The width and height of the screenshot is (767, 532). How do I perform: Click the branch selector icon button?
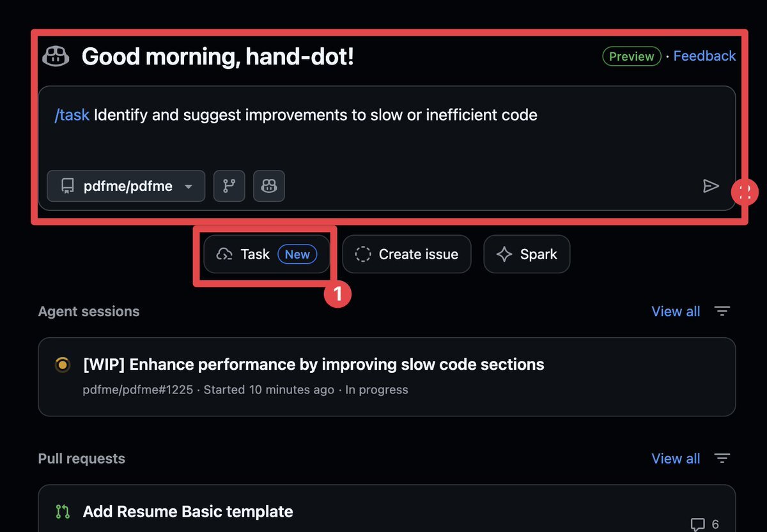(x=229, y=186)
